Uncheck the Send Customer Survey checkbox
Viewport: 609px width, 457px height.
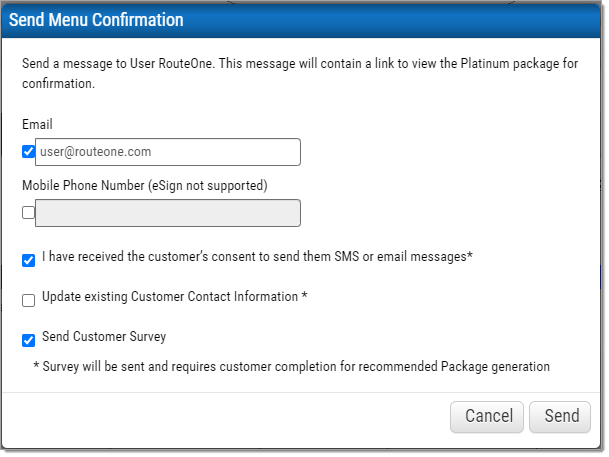tap(28, 340)
